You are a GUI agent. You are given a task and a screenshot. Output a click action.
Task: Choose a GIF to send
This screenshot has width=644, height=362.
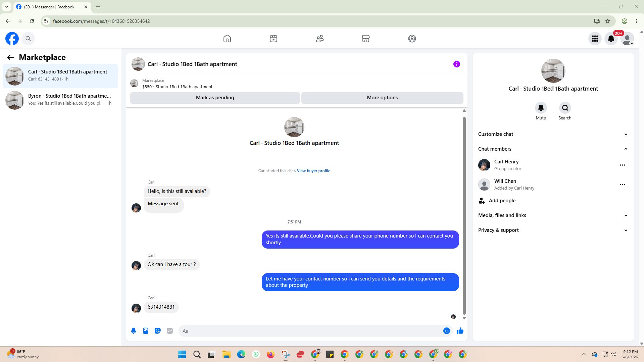pyautogui.click(x=170, y=331)
